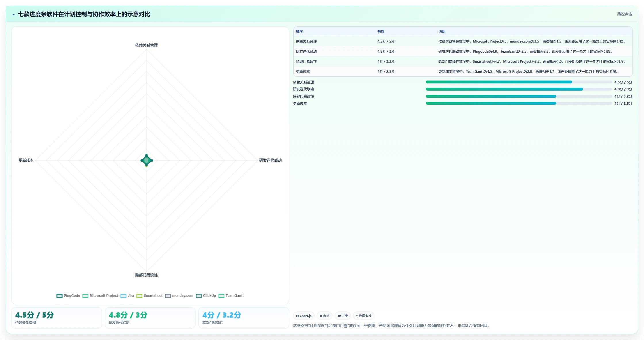This screenshot has height=340, width=644.
Task: Click the Chart.js chip
Action: pyautogui.click(x=304, y=316)
